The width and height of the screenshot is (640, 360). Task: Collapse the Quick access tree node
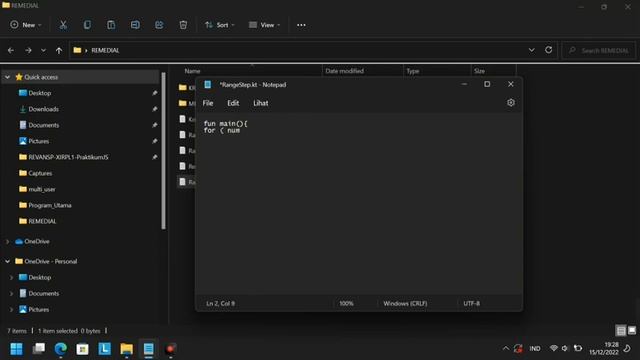[x=7, y=77]
